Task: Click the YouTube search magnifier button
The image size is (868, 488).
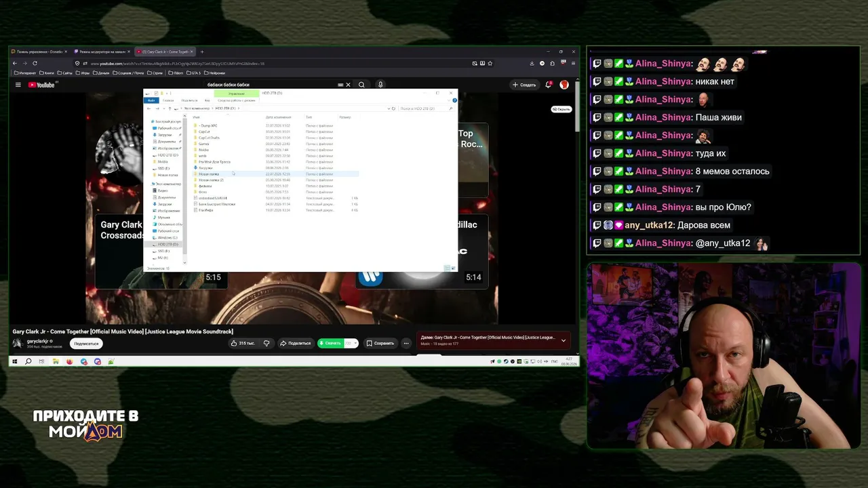Action: (361, 85)
